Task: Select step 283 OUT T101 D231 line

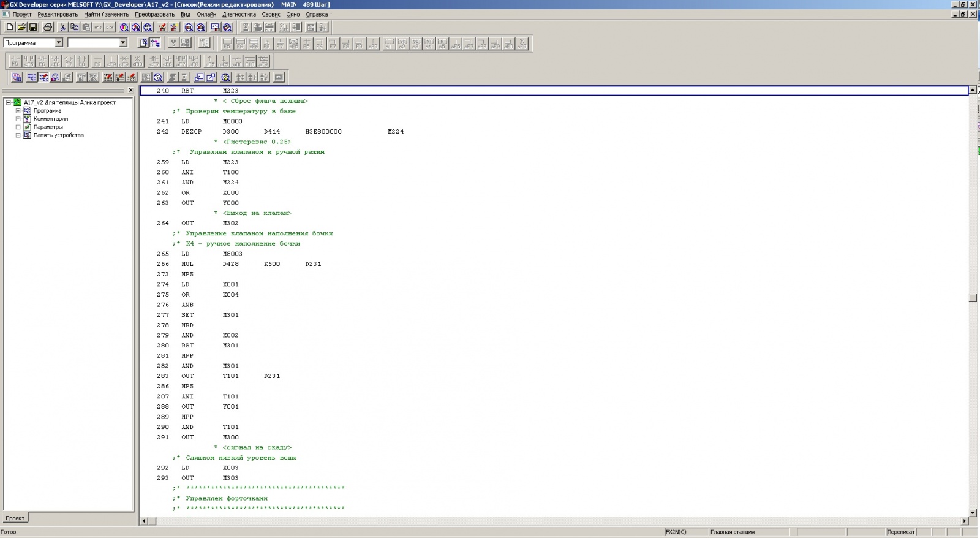Action: pyautogui.click(x=554, y=376)
